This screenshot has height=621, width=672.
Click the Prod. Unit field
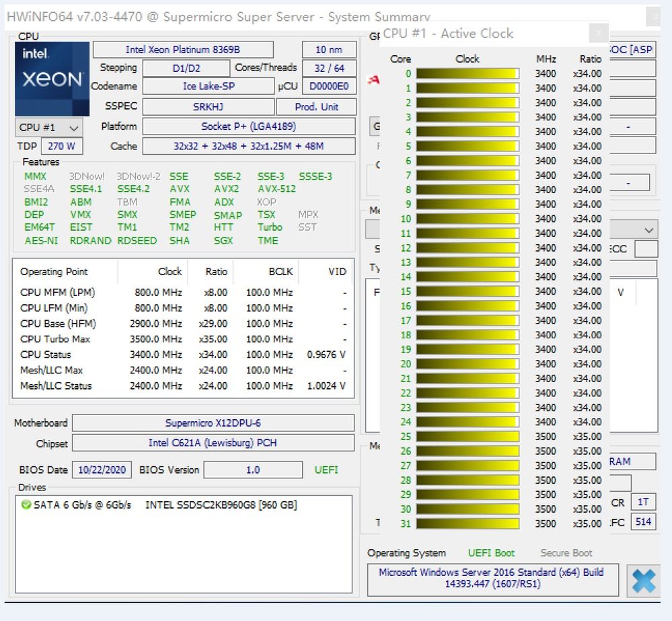(316, 107)
